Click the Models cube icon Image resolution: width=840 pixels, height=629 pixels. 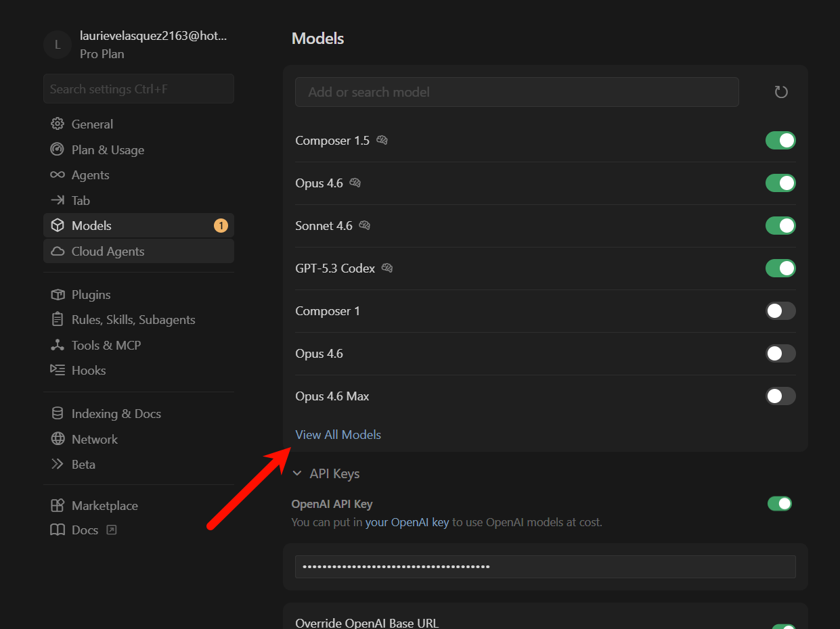tap(58, 226)
